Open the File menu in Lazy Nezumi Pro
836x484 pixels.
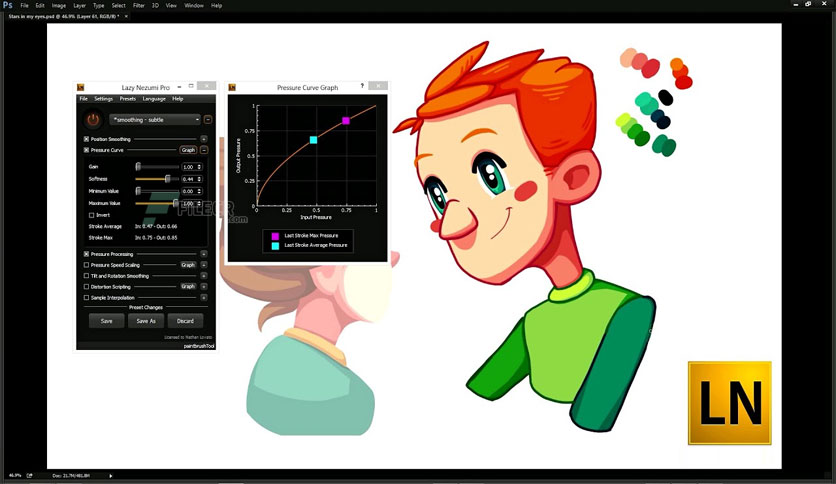[x=84, y=99]
